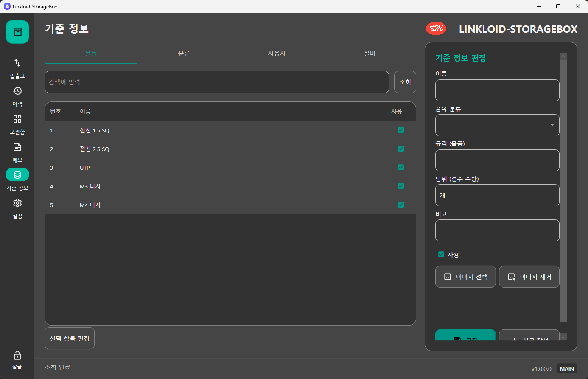Click the 이름 input field
588x379 pixels.
click(497, 90)
